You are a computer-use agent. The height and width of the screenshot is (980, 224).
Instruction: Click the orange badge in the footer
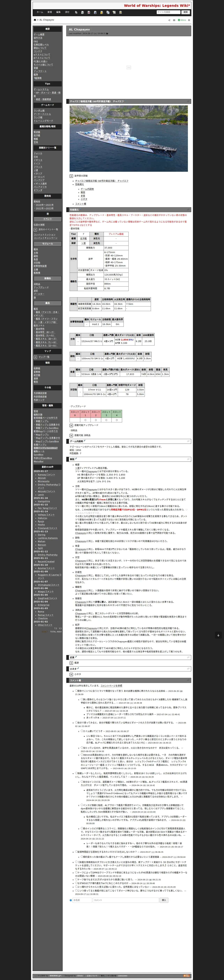(187, 975)
